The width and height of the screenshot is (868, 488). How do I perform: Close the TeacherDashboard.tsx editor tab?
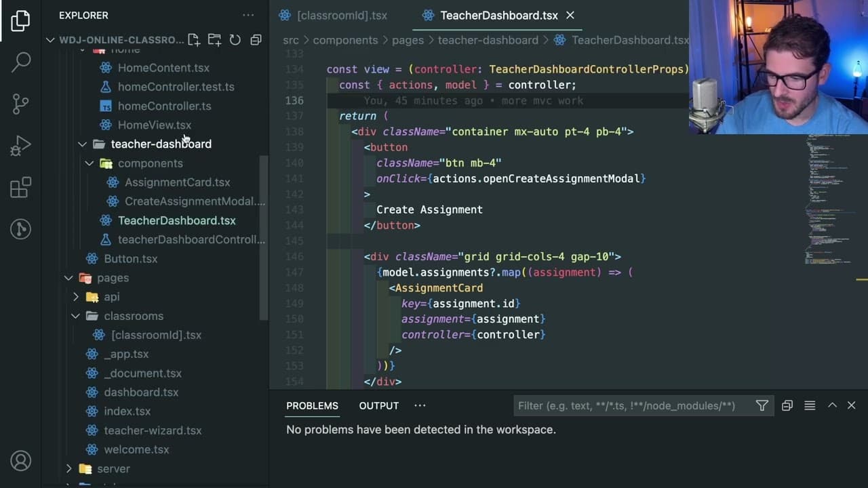pyautogui.click(x=570, y=15)
